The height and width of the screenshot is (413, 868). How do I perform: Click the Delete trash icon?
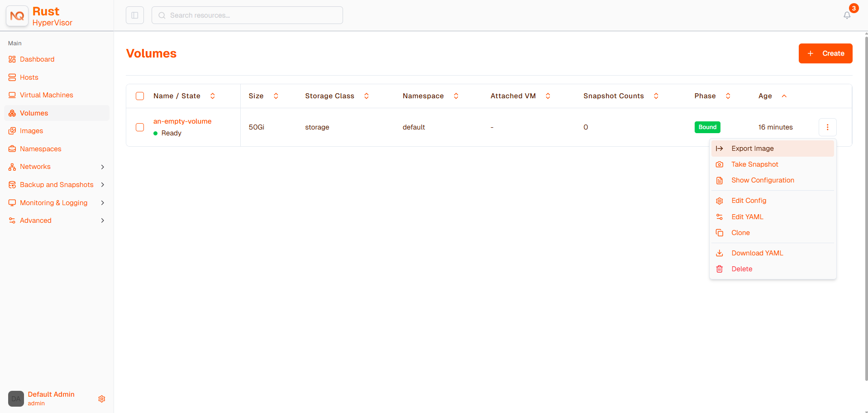pos(720,269)
